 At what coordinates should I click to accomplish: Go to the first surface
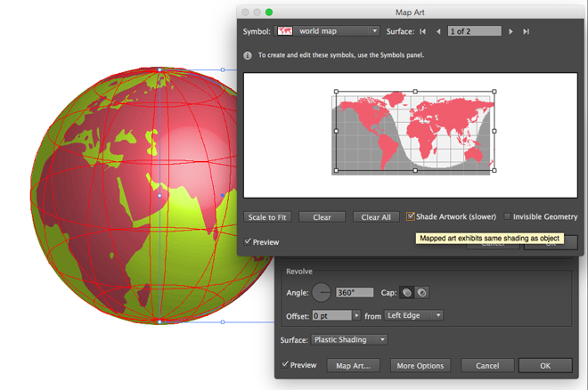click(422, 31)
